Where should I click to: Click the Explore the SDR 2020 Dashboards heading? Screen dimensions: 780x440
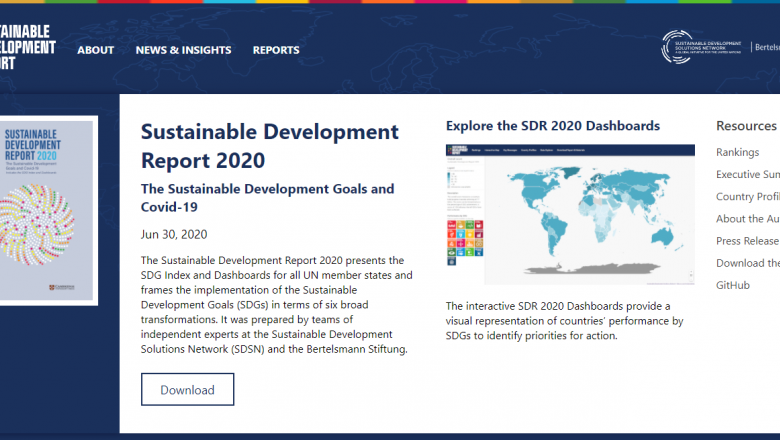[553, 126]
